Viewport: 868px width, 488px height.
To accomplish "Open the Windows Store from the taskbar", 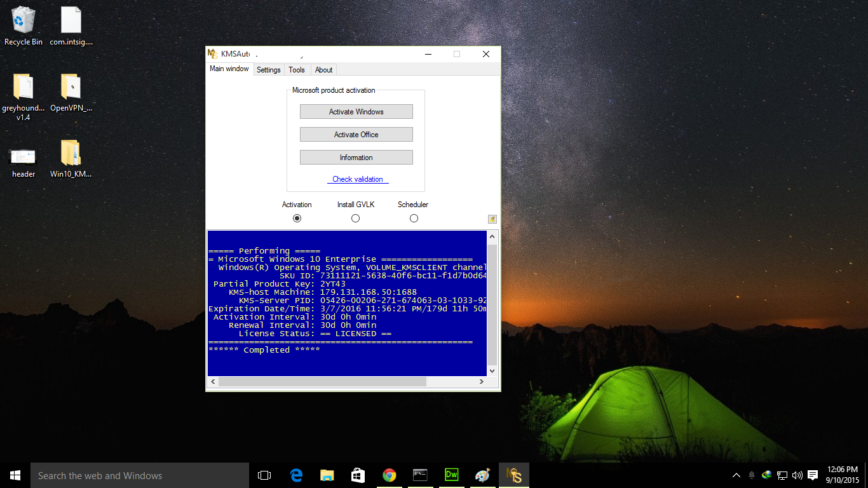I will pos(358,475).
